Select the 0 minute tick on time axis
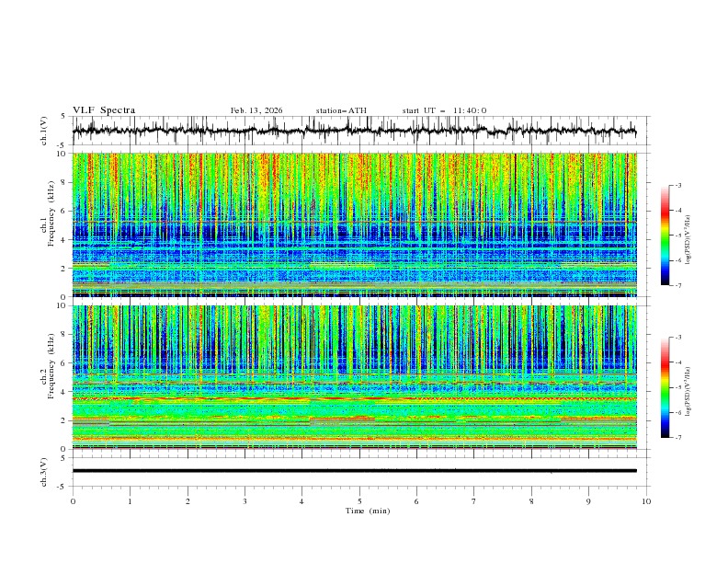Image resolution: width=728 pixels, height=563 pixels. pyautogui.click(x=73, y=500)
